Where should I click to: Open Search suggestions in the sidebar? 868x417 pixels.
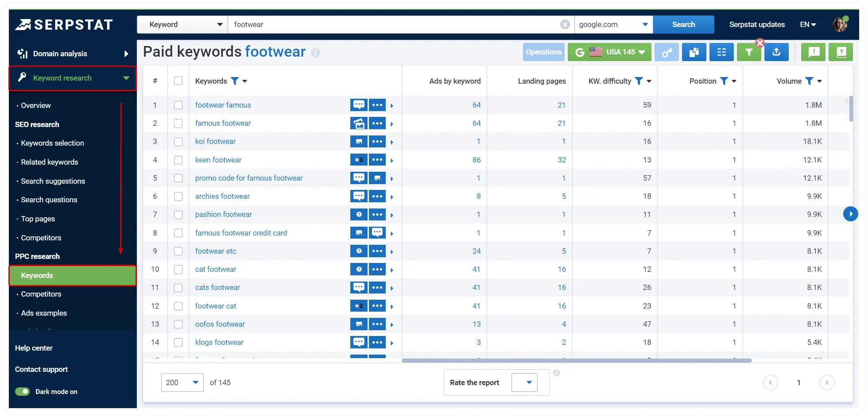53,181
